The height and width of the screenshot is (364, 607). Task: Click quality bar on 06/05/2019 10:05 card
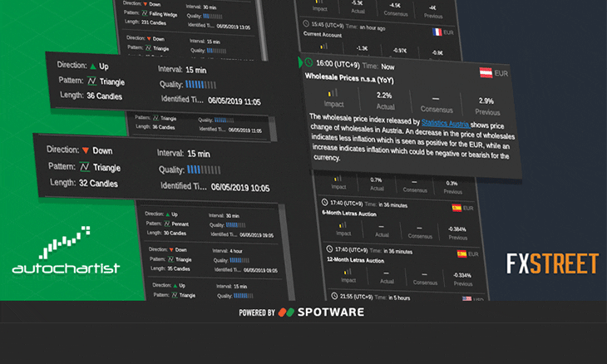pyautogui.click(x=204, y=170)
